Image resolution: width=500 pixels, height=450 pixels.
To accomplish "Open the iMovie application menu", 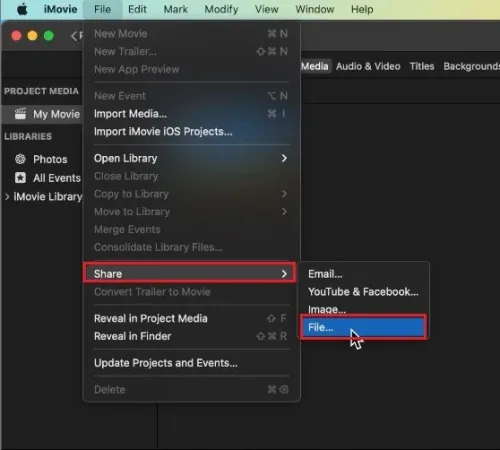I will point(60,9).
